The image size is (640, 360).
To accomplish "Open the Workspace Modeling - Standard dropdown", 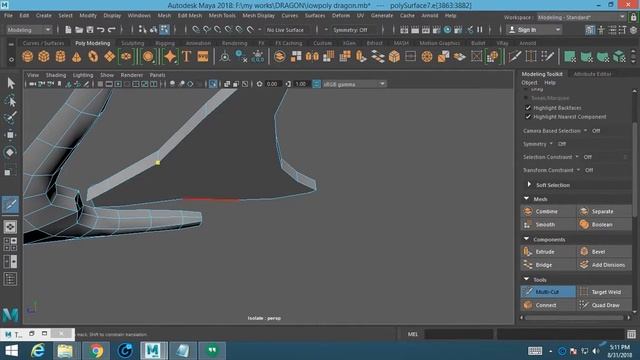I will point(581,17).
